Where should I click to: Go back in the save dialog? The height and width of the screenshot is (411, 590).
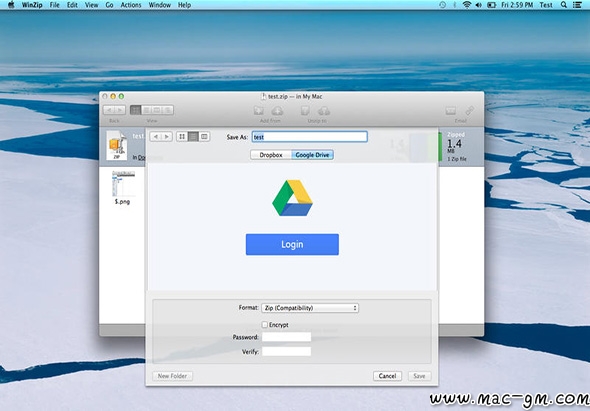[x=155, y=137]
